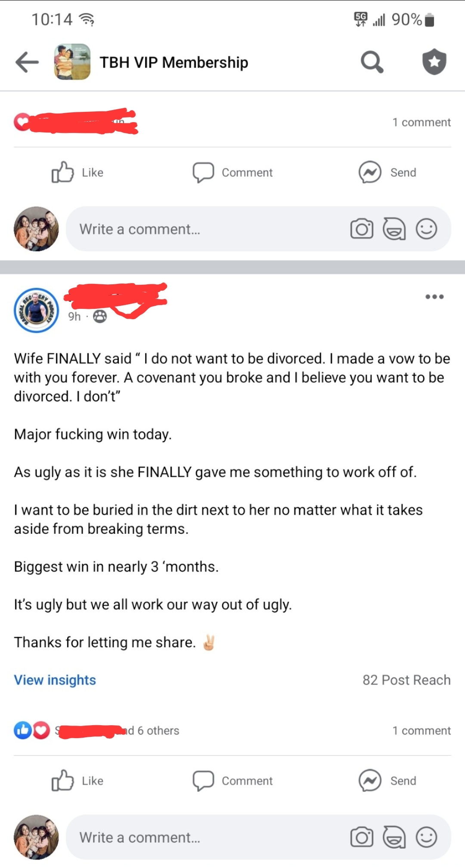Tap the camera icon in the bottom comment box
Image resolution: width=465 pixels, height=868 pixels.
[x=362, y=837]
